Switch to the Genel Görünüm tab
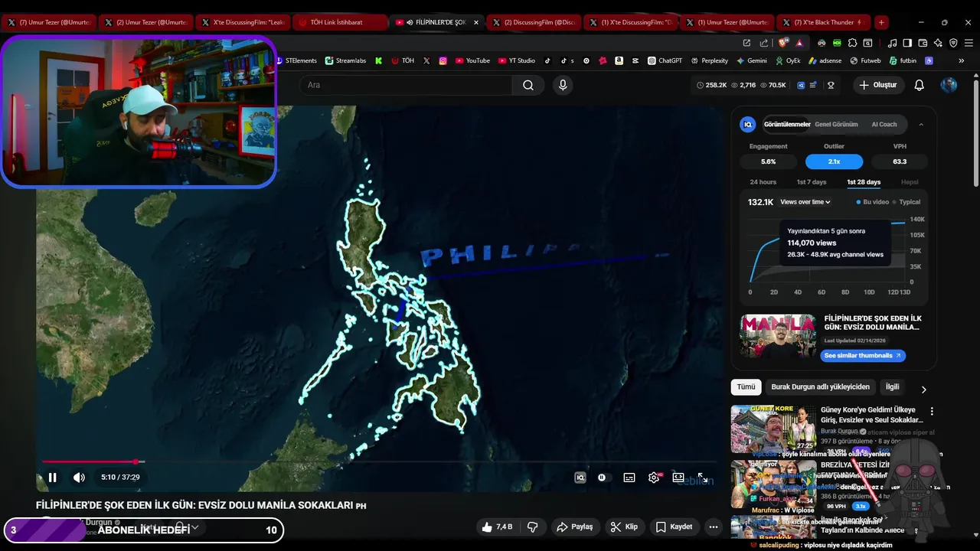 836,124
